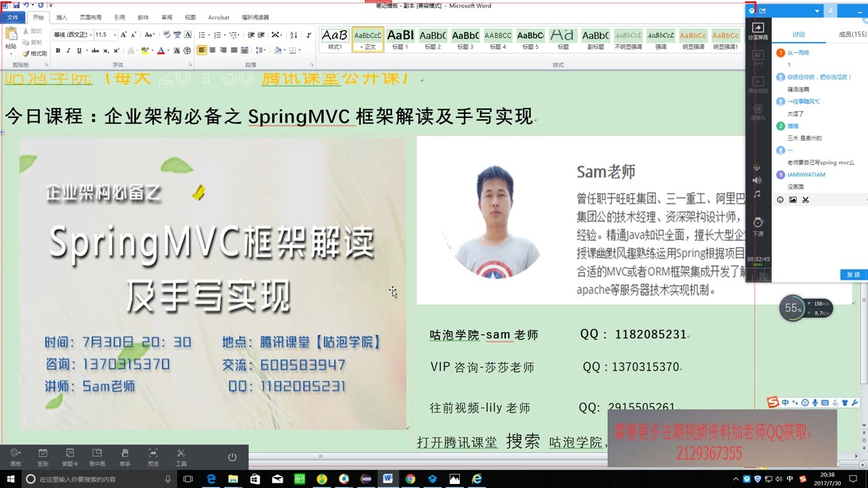868x488 pixels.
Task: Click the End Class (下课) button
Action: [x=758, y=226]
